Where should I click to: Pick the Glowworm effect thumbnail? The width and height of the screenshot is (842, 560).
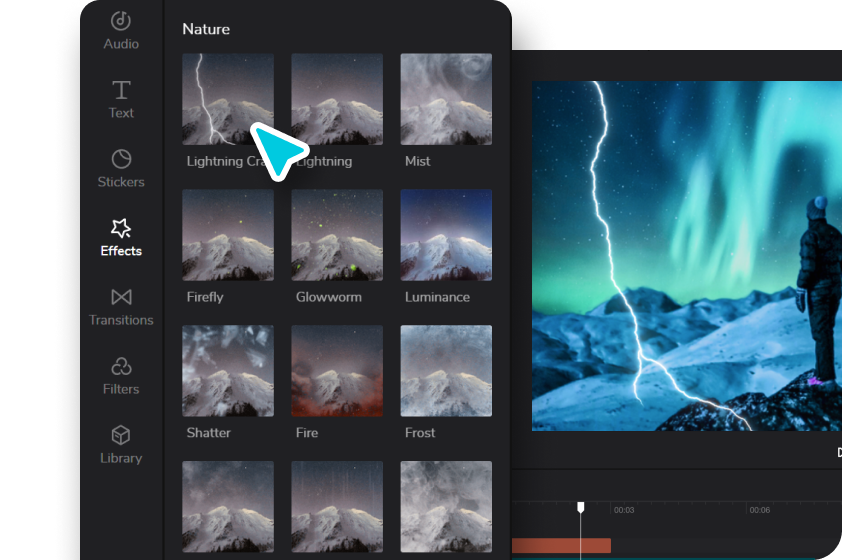[337, 235]
